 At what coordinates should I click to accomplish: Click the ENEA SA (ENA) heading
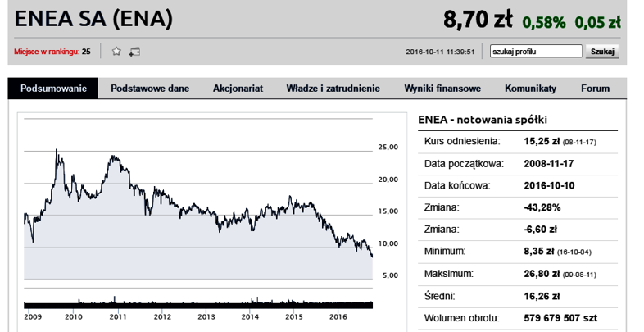click(93, 19)
